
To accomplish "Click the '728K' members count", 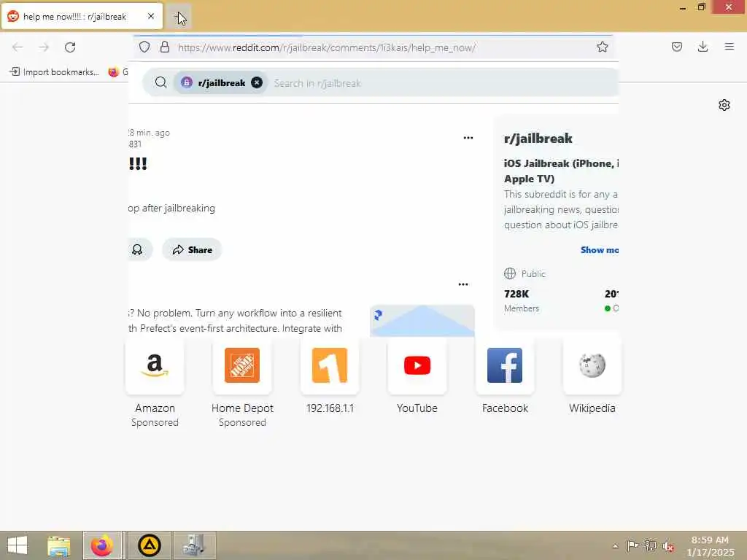I will (x=516, y=294).
